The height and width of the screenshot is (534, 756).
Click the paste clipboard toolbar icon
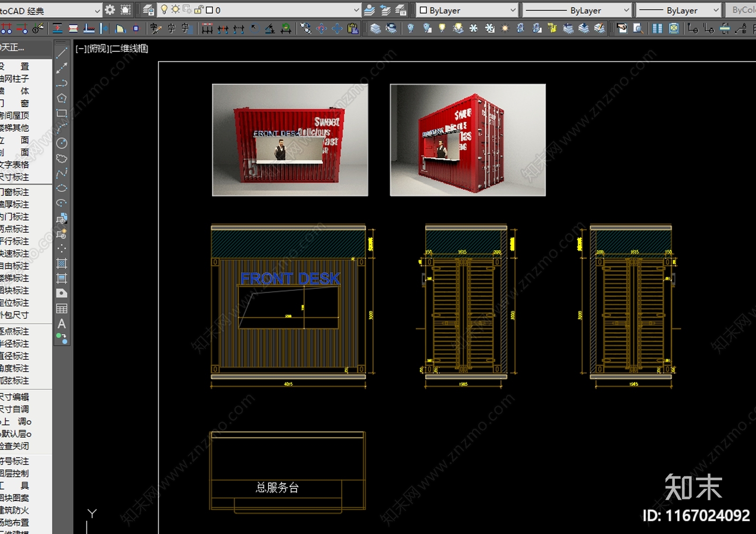click(352, 29)
